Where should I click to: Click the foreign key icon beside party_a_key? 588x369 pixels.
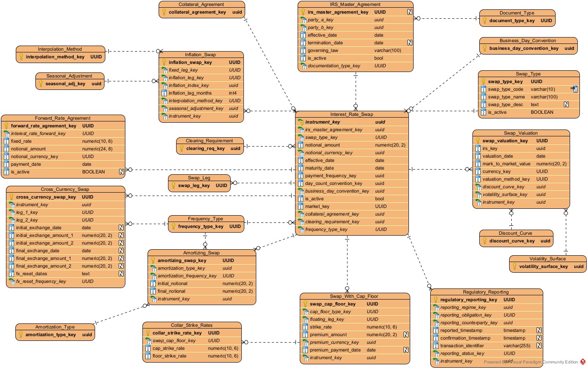303,20
